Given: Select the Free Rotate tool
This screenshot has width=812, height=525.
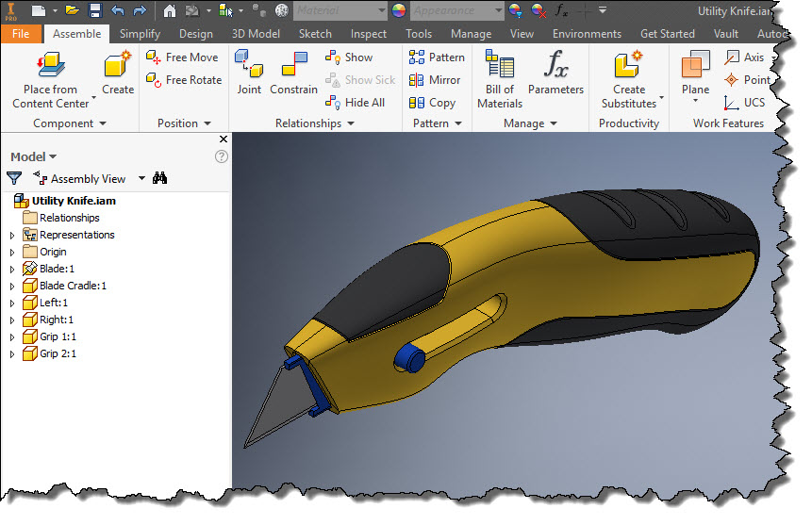Looking at the screenshot, I should coord(184,80).
